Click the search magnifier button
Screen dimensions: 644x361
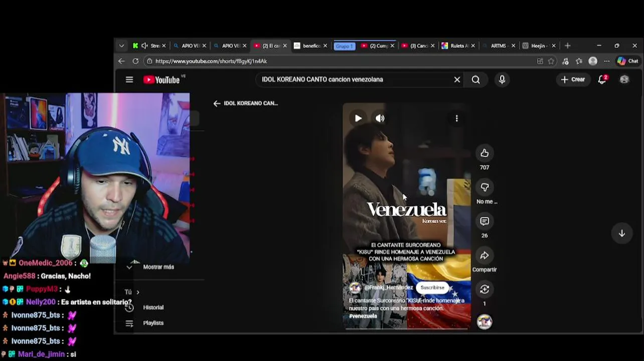[x=475, y=80]
